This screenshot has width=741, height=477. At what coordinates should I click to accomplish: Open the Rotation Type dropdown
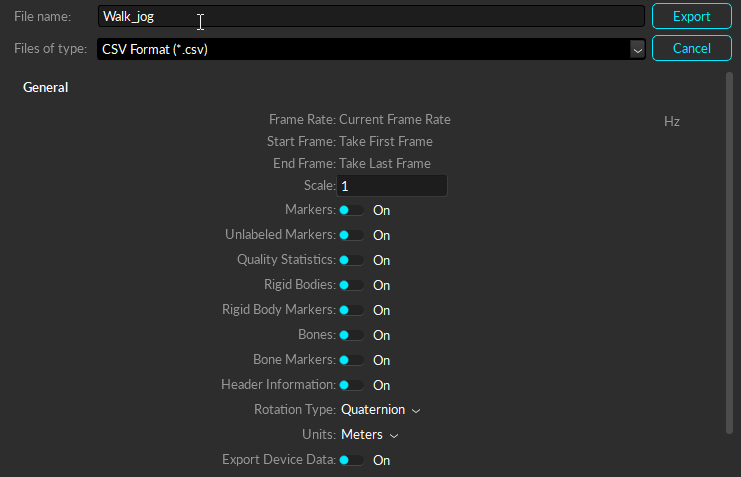(x=380, y=410)
